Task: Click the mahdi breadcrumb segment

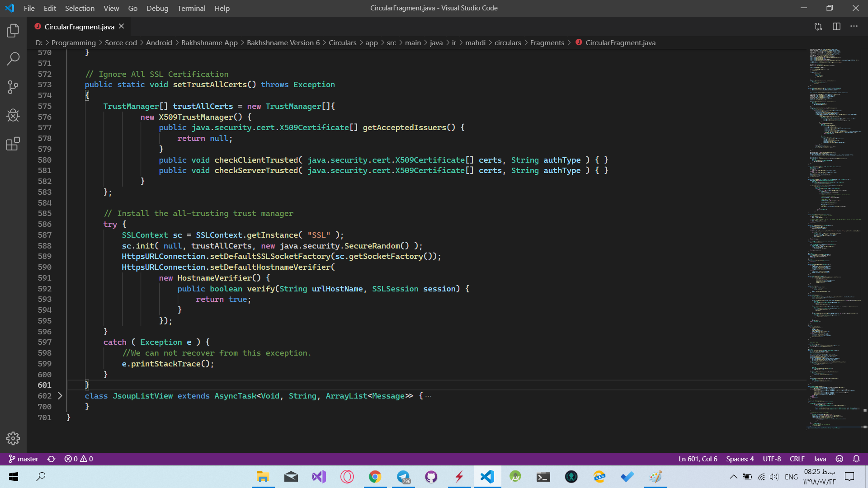Action: pos(475,42)
